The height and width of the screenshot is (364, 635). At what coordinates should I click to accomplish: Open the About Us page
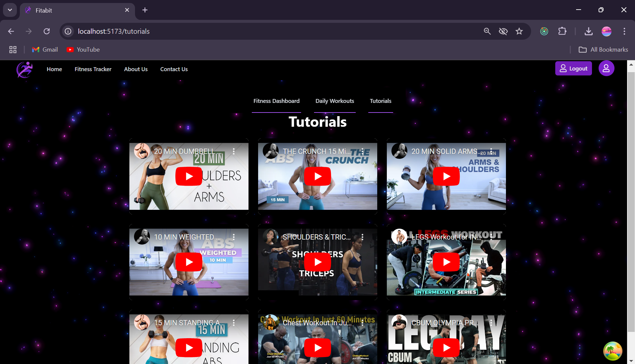pyautogui.click(x=136, y=69)
